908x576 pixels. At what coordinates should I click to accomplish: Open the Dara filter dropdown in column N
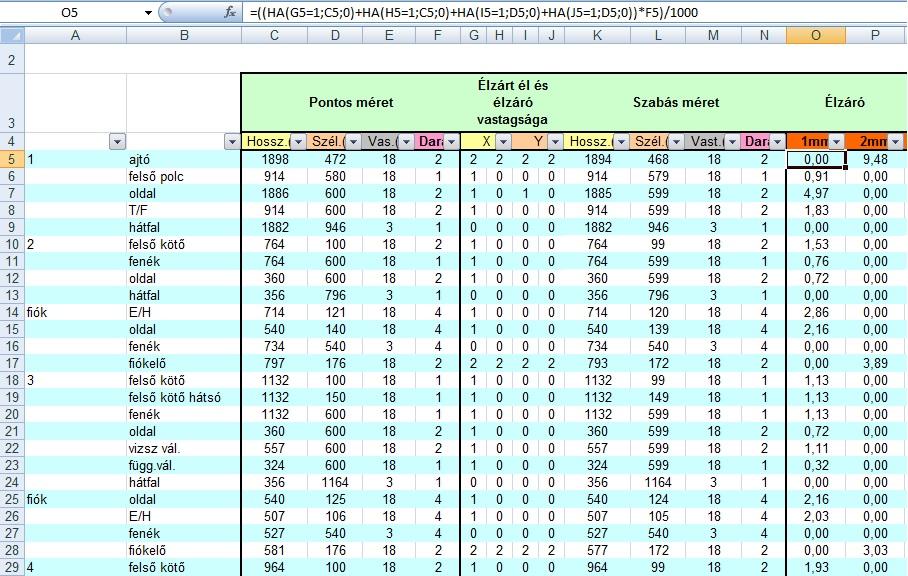(777, 142)
